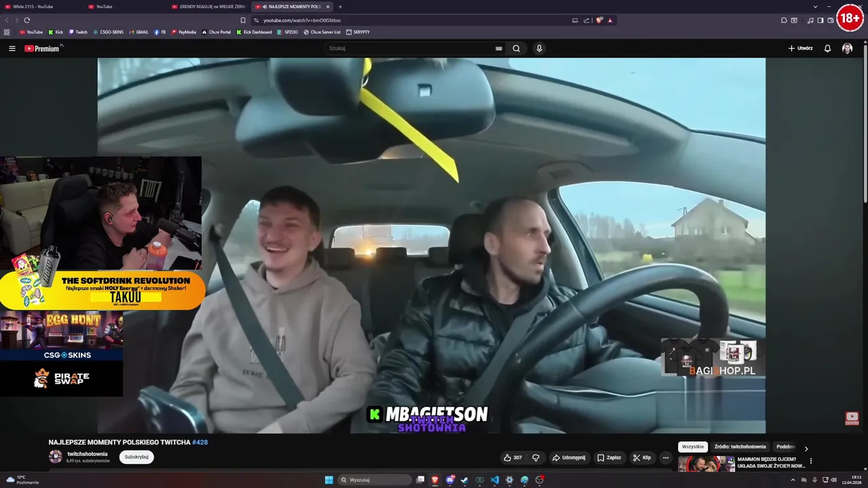Open the weather widget on taskbar

(22, 480)
